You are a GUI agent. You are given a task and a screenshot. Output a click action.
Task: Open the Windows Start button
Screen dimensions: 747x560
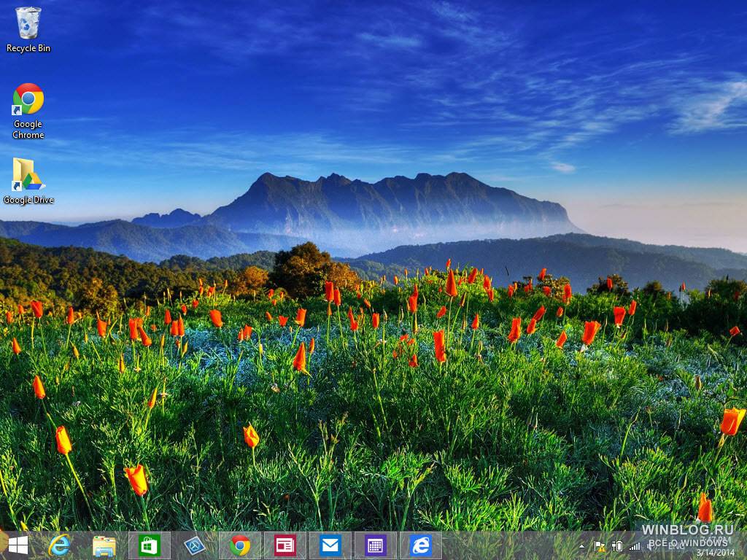[x=18, y=545]
